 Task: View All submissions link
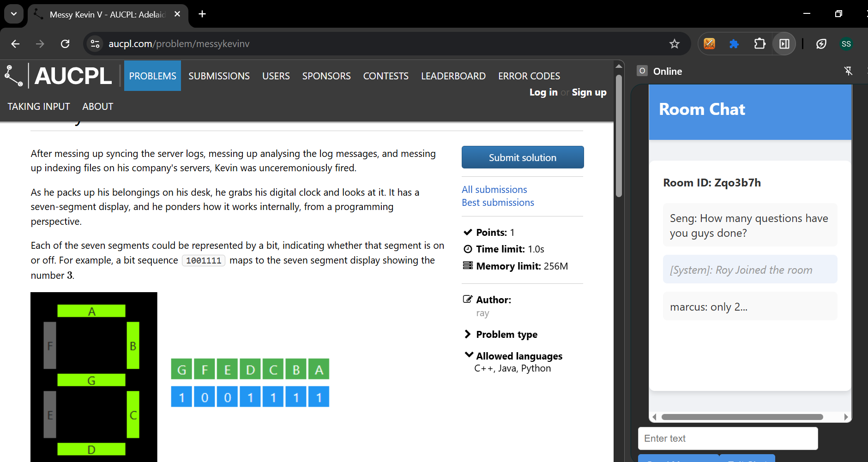(x=494, y=190)
